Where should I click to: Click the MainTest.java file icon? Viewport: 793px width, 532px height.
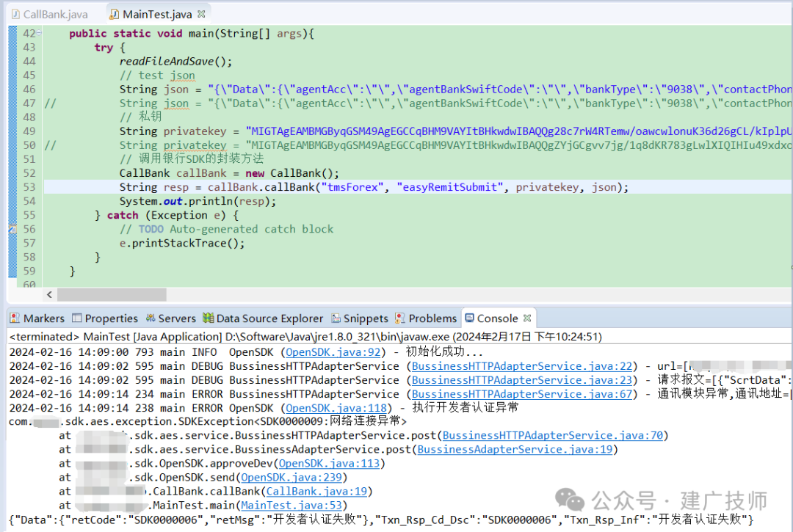tap(115, 14)
